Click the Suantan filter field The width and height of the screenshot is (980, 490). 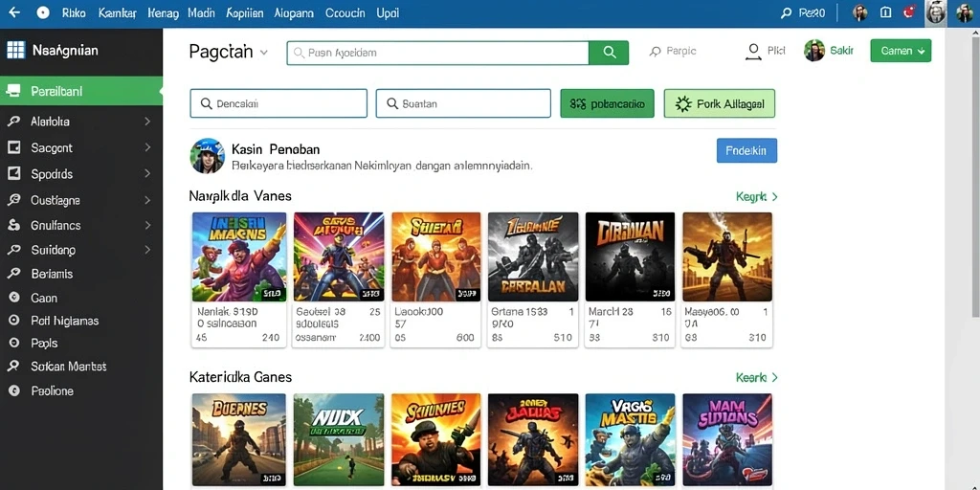coord(463,103)
